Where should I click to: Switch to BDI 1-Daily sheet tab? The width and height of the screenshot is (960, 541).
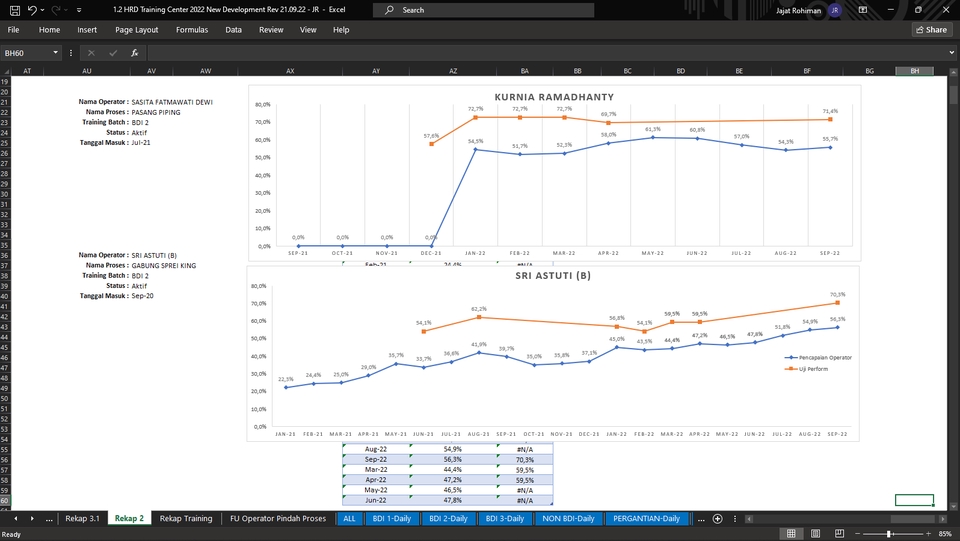pos(392,518)
